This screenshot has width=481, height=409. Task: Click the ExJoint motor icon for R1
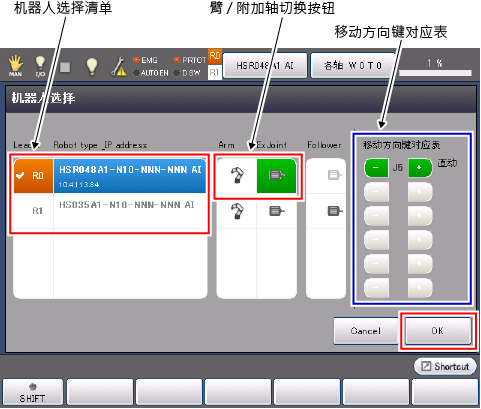277,211
